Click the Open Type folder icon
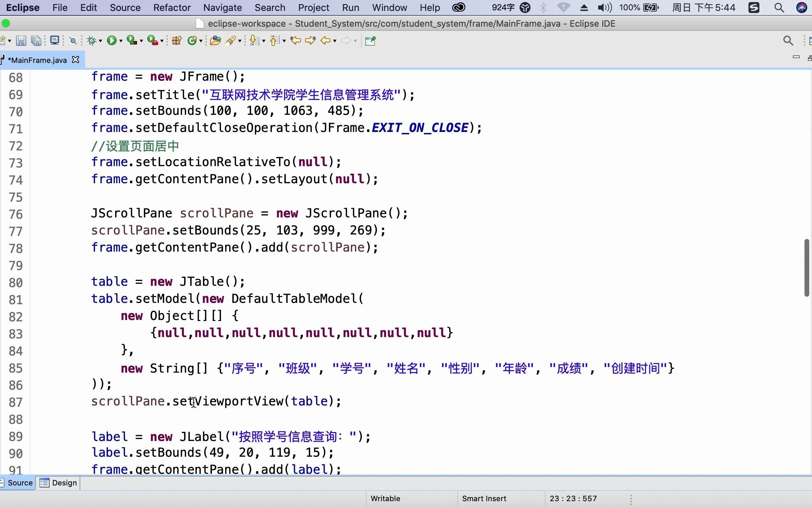This screenshot has height=508, width=812. pos(215,41)
